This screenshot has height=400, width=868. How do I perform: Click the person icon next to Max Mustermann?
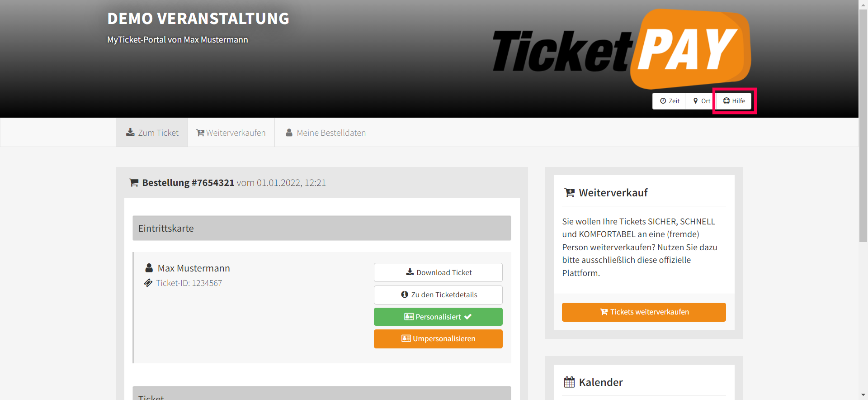149,268
